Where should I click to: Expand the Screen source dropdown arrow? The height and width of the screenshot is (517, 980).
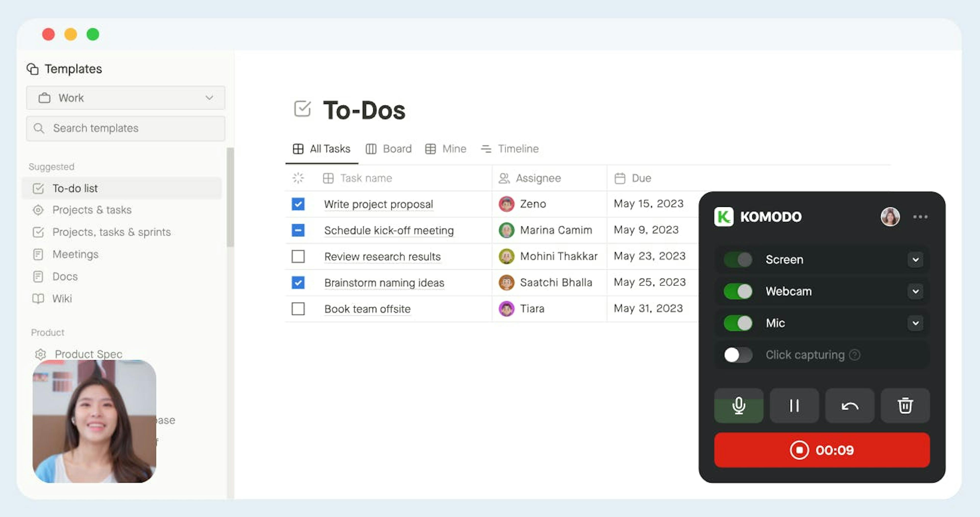[x=915, y=260]
